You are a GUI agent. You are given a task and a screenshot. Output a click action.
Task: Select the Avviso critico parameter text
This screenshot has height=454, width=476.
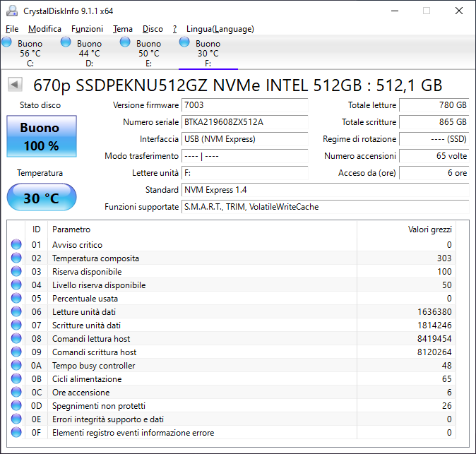78,244
